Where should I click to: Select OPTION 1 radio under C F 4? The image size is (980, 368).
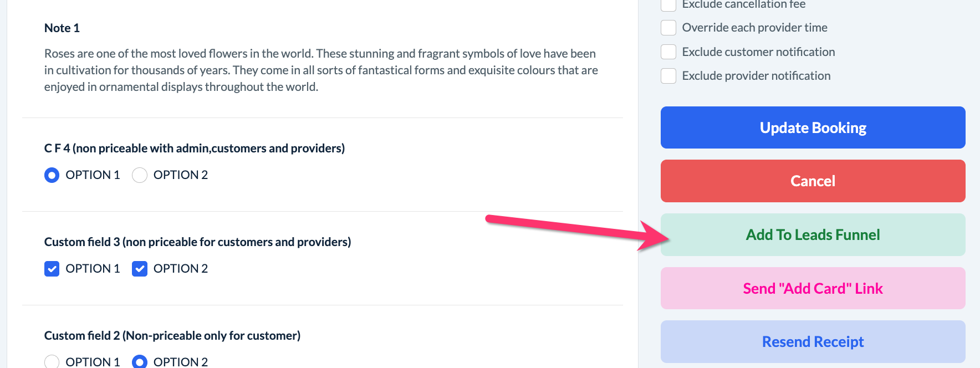(x=52, y=175)
